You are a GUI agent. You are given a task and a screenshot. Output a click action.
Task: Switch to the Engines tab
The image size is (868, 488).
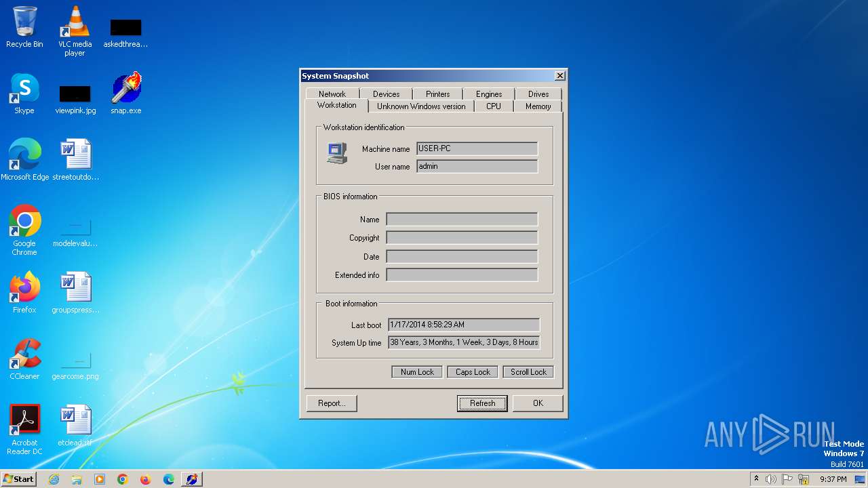[489, 94]
